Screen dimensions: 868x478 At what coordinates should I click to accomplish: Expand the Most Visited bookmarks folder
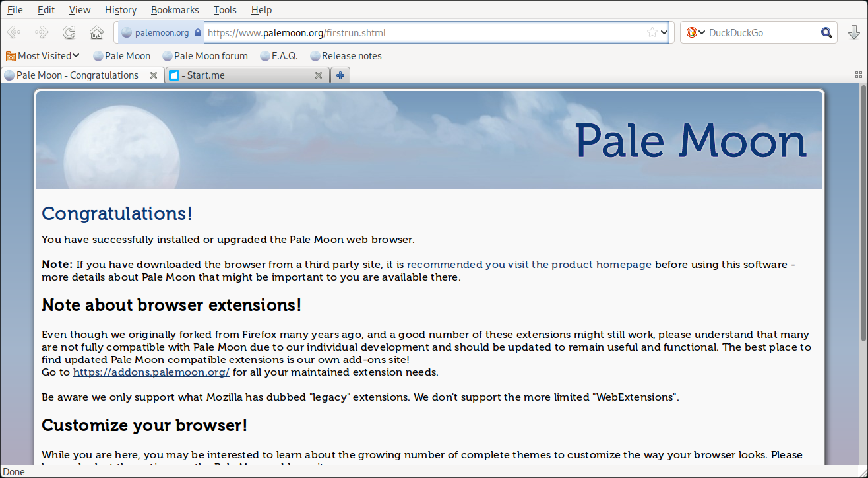click(x=43, y=56)
